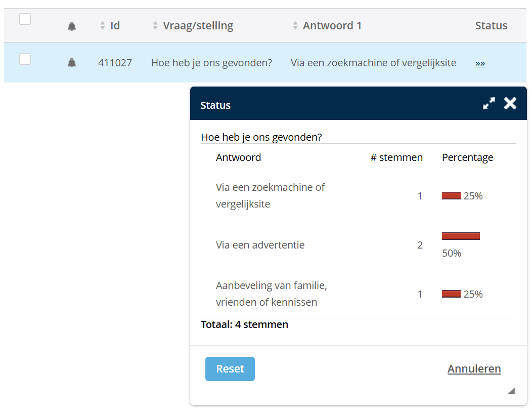Click 'Via een advertentie' answer in dialog
Screen dimensions: 532x412
pyautogui.click(x=260, y=245)
